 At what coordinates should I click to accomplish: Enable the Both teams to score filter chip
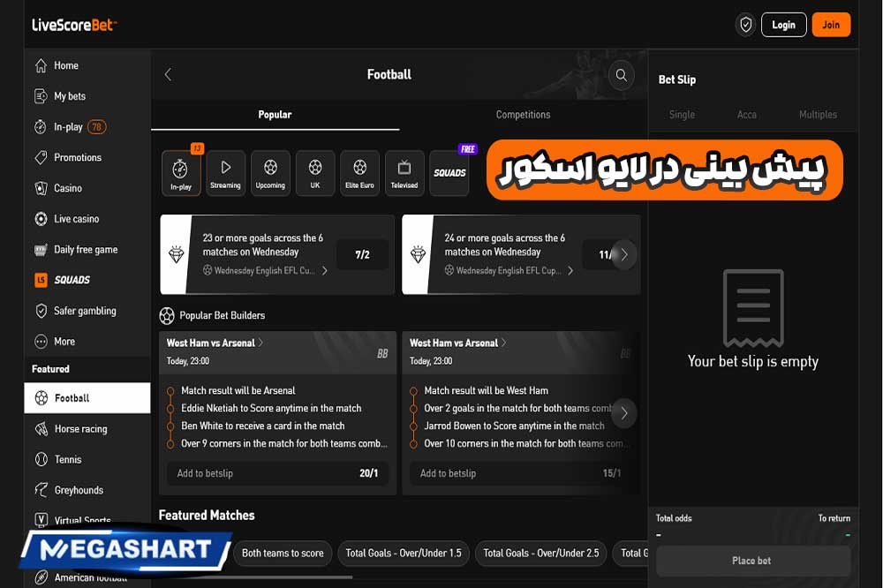[x=282, y=554]
